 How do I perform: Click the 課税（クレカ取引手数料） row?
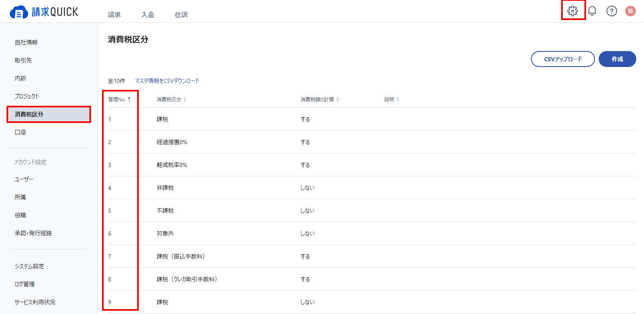[x=372, y=279]
